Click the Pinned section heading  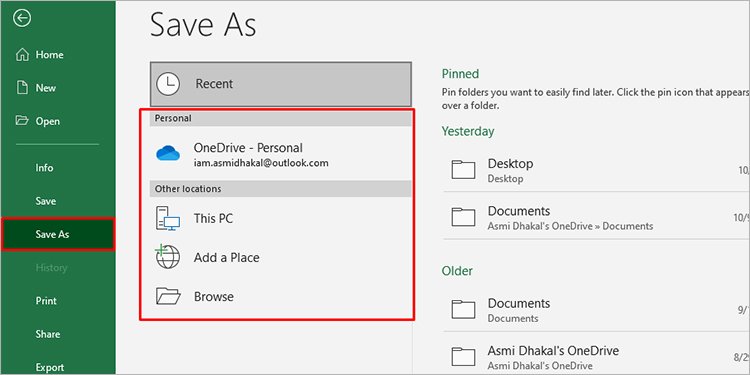click(x=460, y=74)
